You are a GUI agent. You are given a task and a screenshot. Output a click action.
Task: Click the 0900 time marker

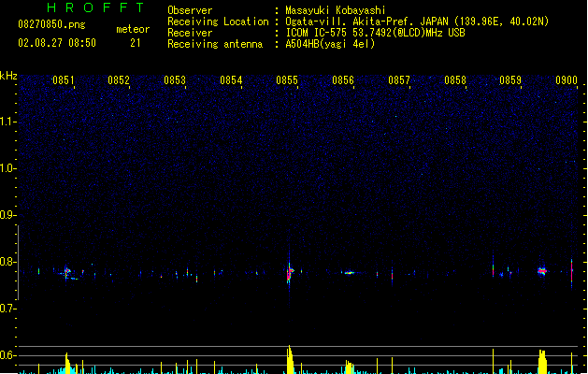566,80
